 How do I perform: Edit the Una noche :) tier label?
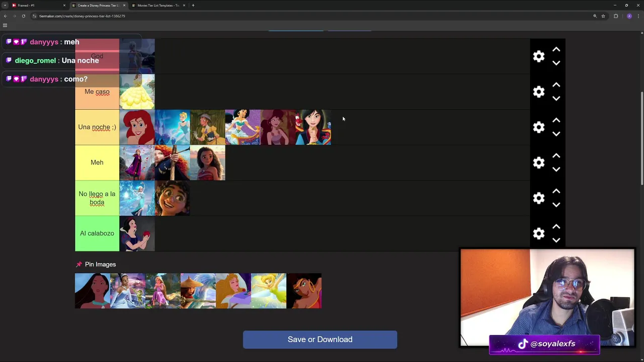click(x=97, y=127)
